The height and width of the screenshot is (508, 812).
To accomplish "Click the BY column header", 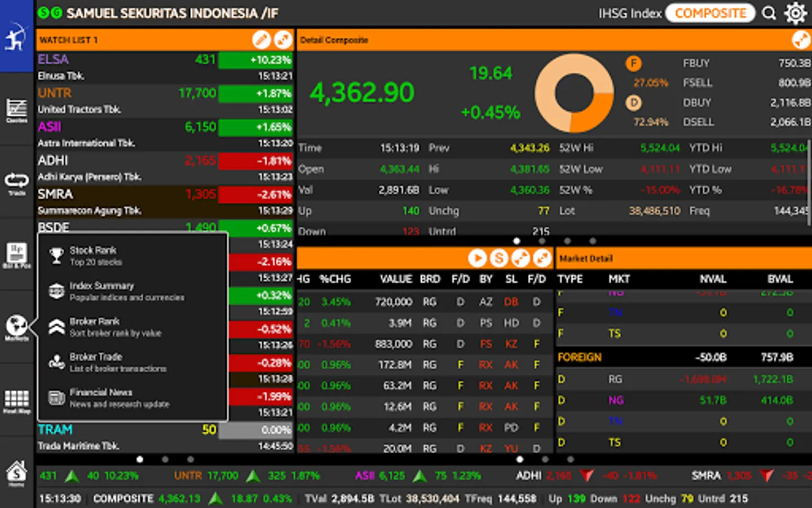I will tap(486, 279).
